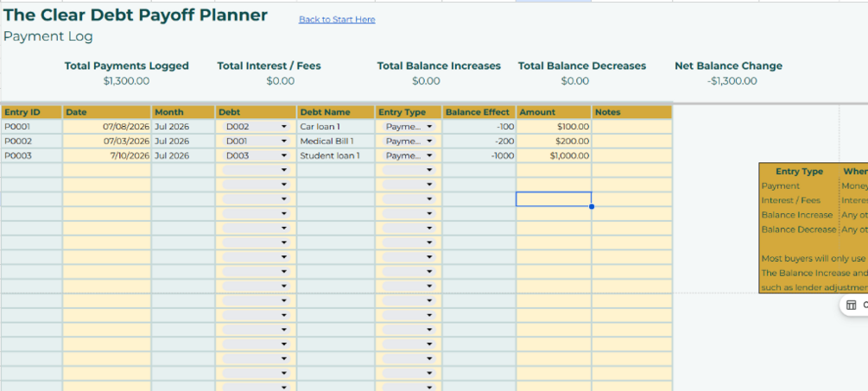Select the 'Medical Bill 1' debt name cell

click(336, 141)
